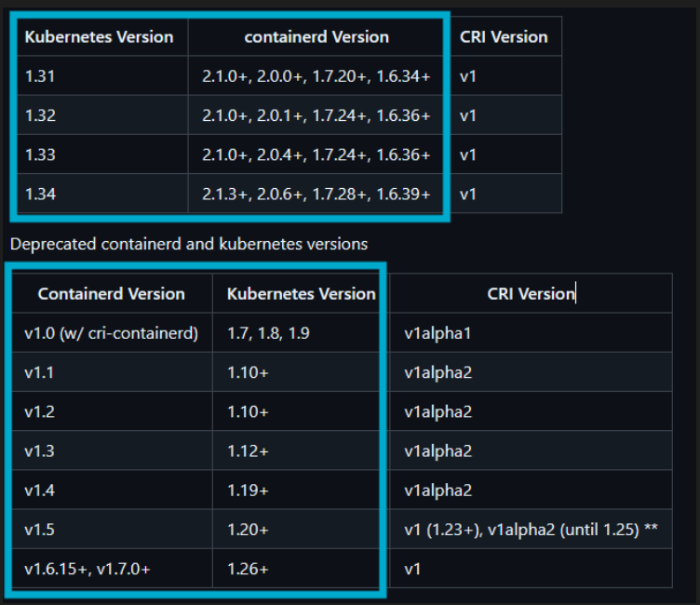The image size is (700, 605).
Task: Select the 'v1.0 (w/ cri-containerd)' cell
Action: coord(112,332)
